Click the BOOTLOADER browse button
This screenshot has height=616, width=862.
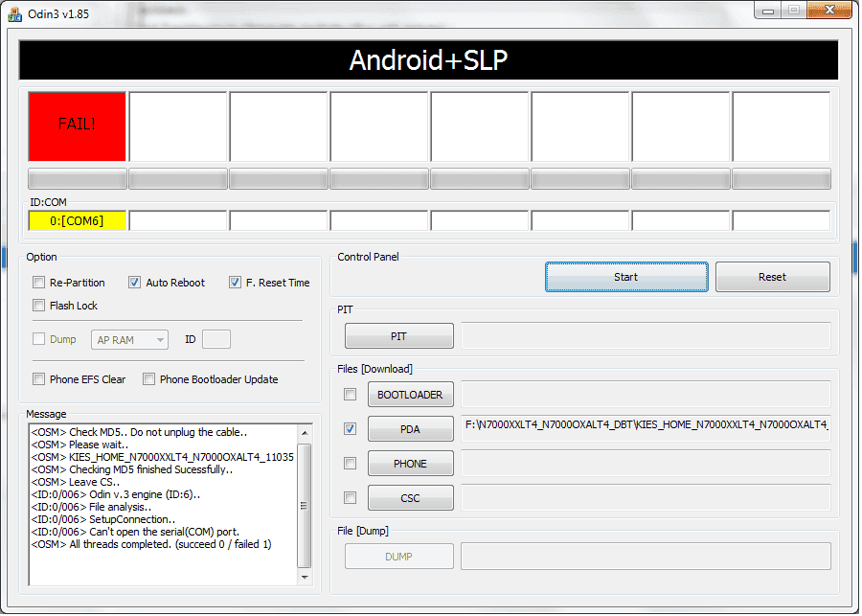coord(411,395)
